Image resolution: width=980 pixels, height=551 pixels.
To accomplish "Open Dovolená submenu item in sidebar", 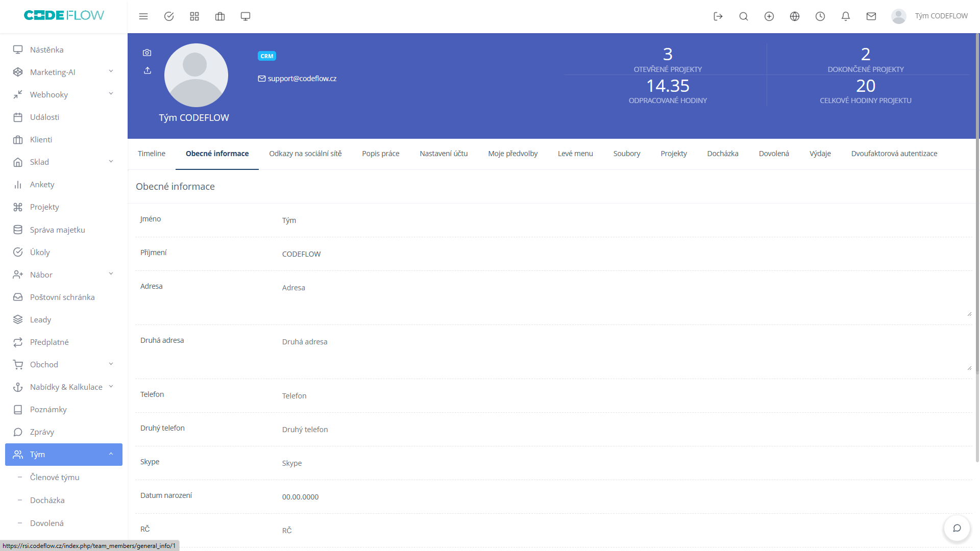I will coord(64,523).
